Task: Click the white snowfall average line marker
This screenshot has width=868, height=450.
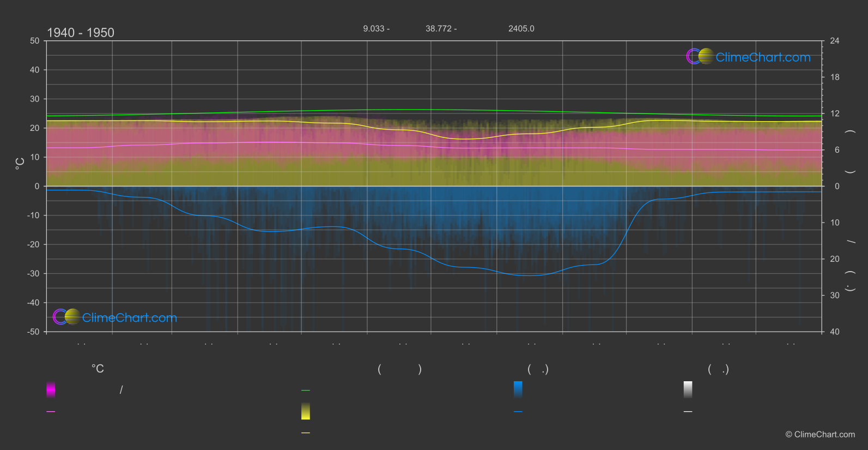Action: 688,412
